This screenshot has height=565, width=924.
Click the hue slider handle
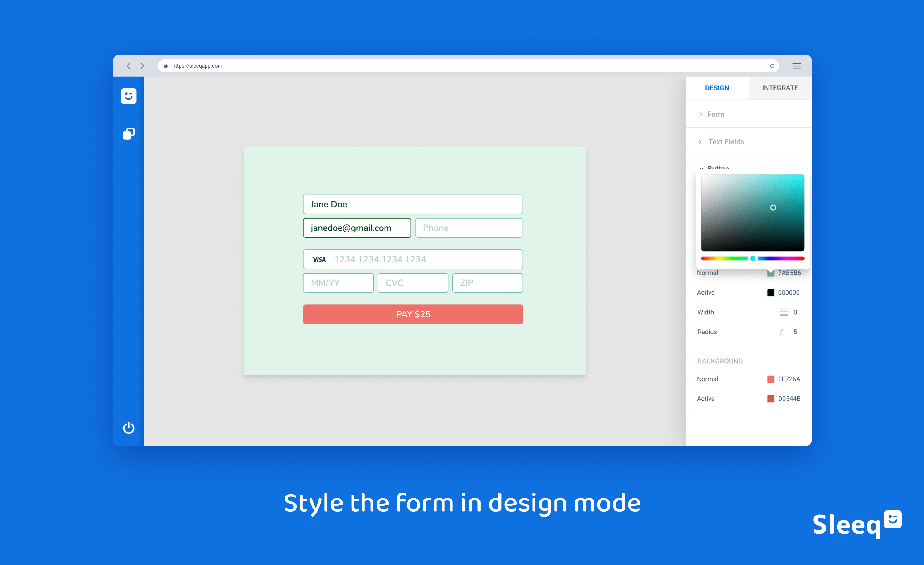(753, 258)
